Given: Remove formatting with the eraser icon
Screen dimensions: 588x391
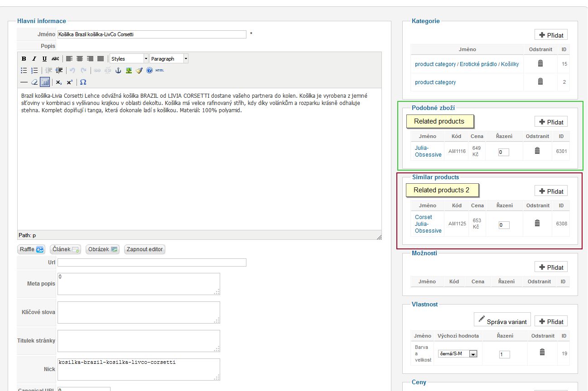Looking at the screenshot, I should 34,82.
